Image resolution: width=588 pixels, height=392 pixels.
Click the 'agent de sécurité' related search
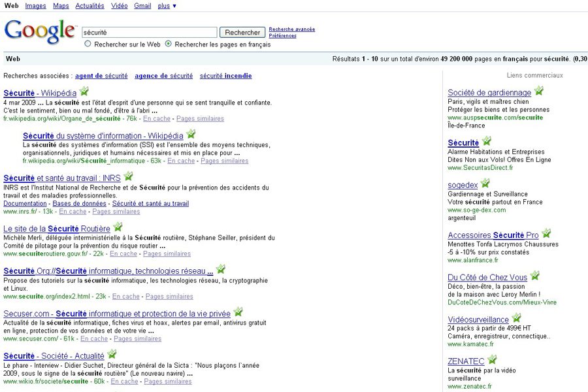coord(101,76)
